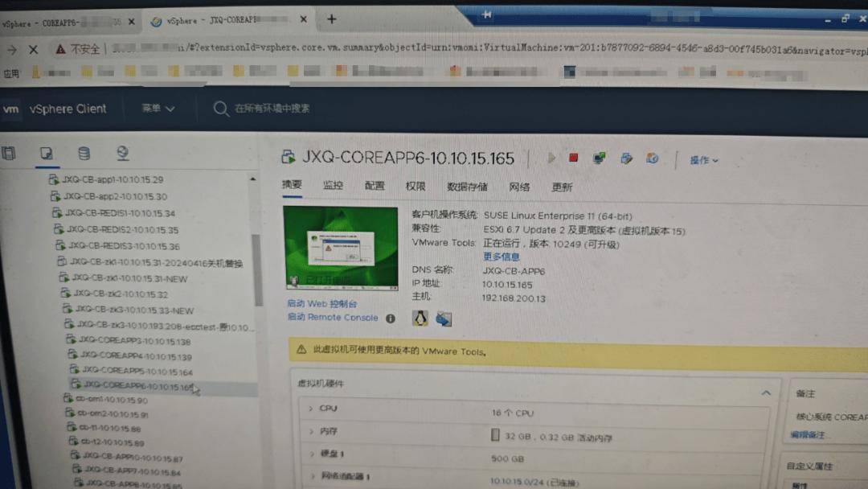Viewport: 868px width, 489px height.
Task: Stop page loading with the X button
Action: click(33, 49)
